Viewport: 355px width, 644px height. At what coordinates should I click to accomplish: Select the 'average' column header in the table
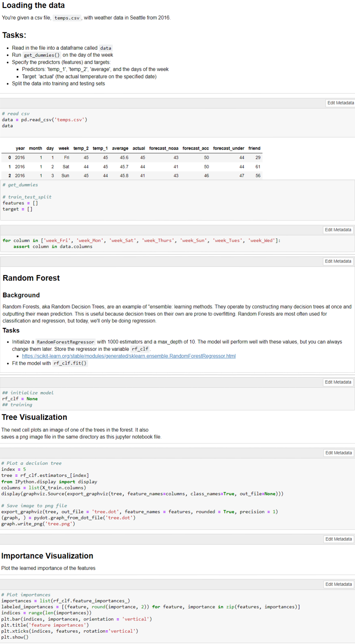pos(120,149)
